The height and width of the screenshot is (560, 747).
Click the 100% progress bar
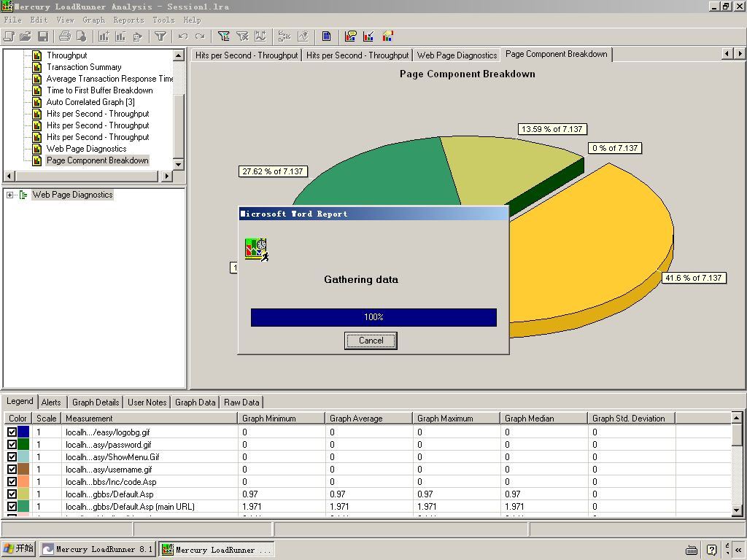(x=373, y=317)
